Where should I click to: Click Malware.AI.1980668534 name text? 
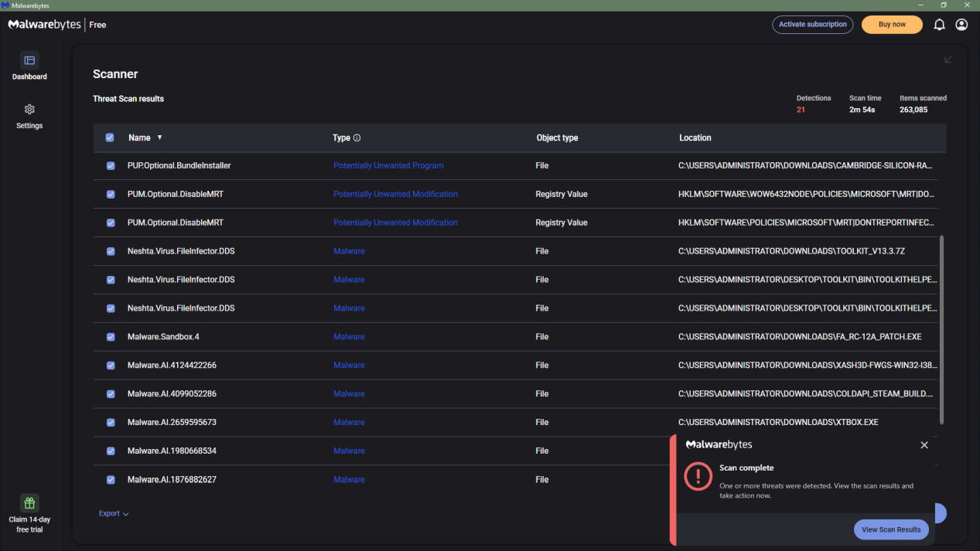(x=172, y=451)
